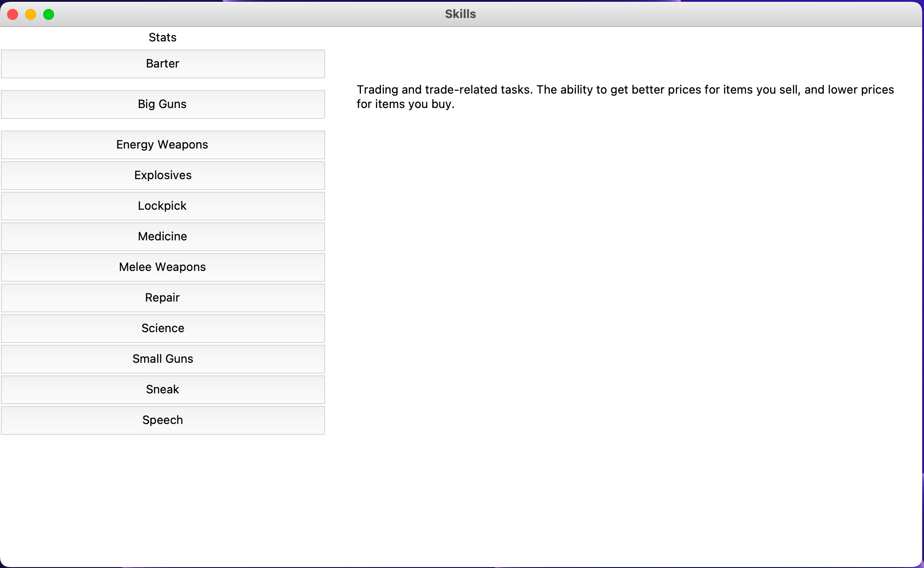The width and height of the screenshot is (924, 568).
Task: Click the Melee Weapons button
Action: [163, 267]
